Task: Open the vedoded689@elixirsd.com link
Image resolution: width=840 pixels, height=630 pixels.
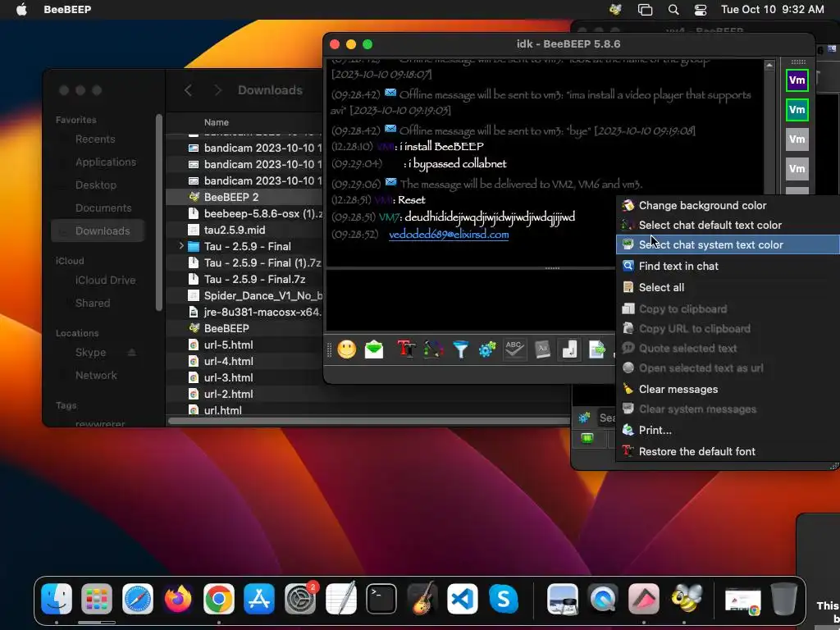Action: (449, 235)
